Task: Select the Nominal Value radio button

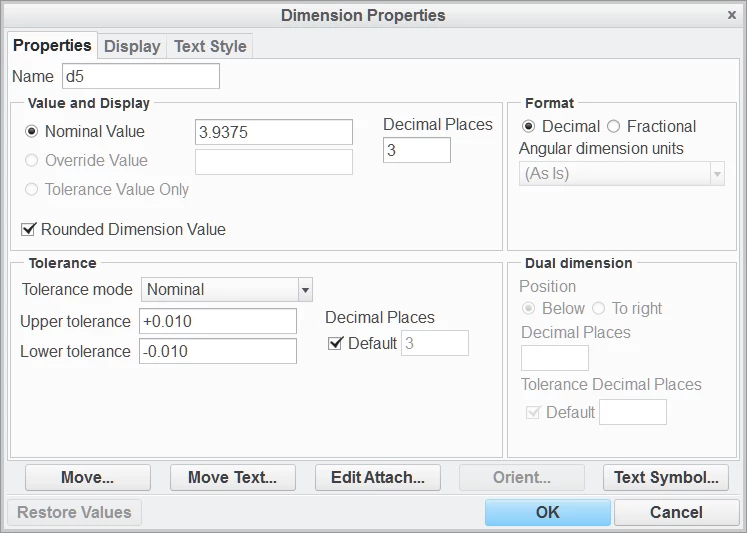Action: tap(31, 131)
